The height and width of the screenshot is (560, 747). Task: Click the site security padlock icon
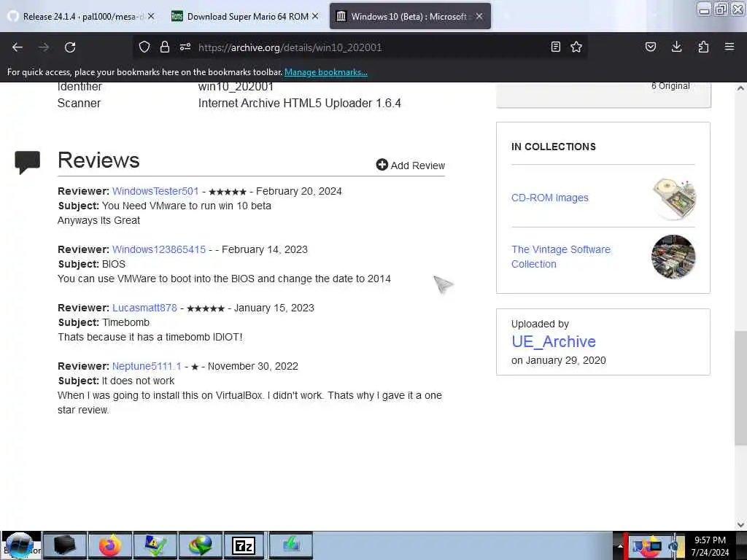[x=165, y=47]
